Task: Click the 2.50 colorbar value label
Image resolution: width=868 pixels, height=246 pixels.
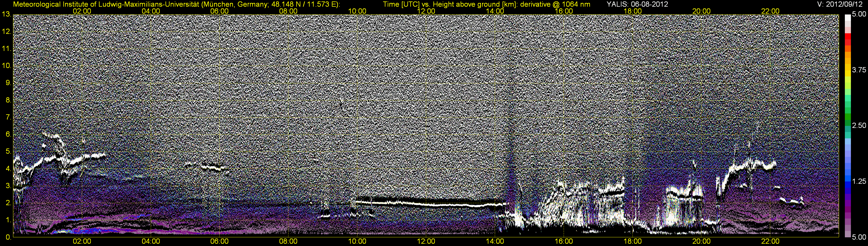Action: coord(859,126)
